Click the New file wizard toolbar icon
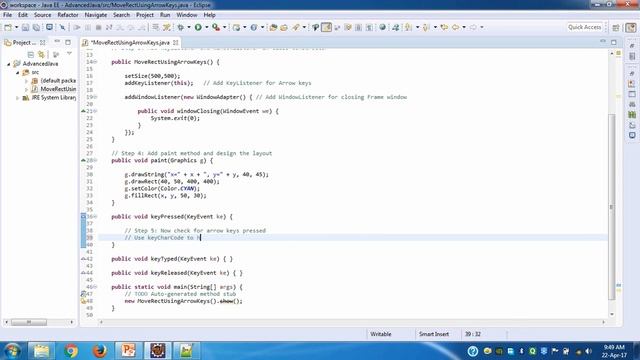Viewport: 640px width, 360px height. [8, 27]
